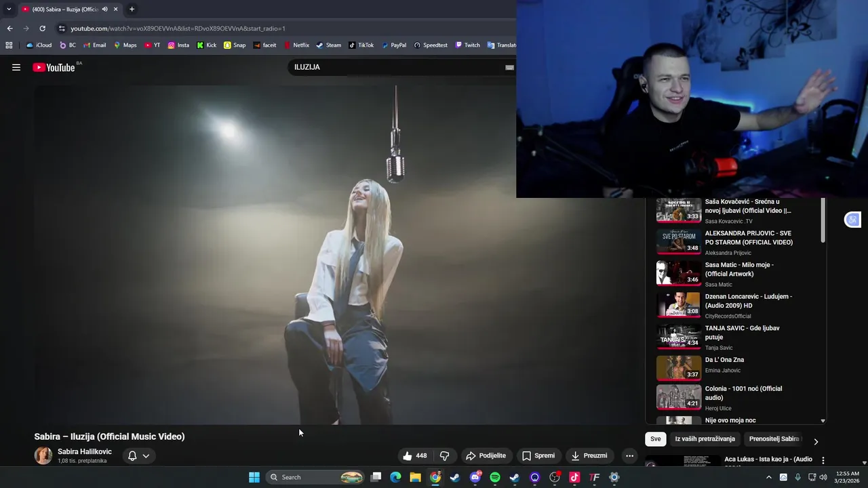Open the Kick bookmark
The height and width of the screenshot is (488, 868).
(207, 45)
